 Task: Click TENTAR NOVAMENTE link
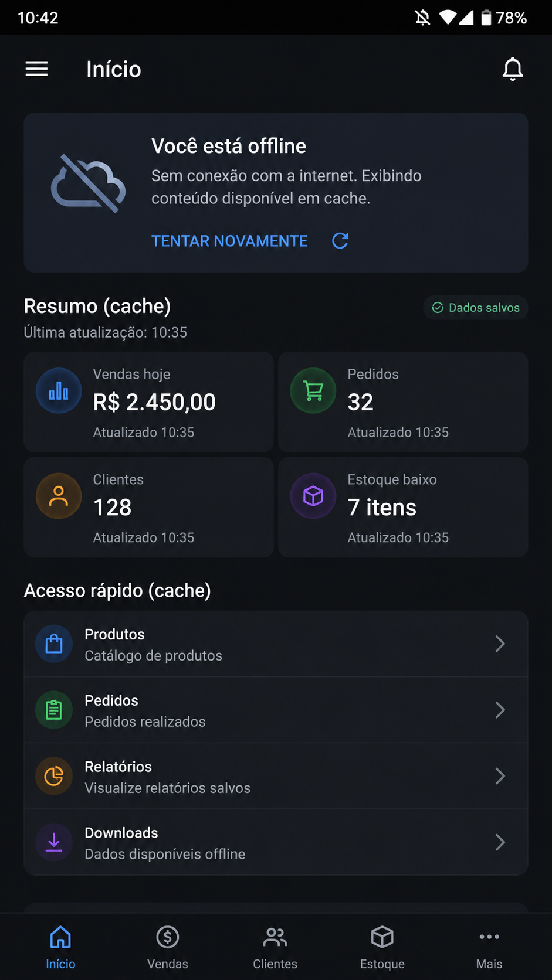click(229, 241)
